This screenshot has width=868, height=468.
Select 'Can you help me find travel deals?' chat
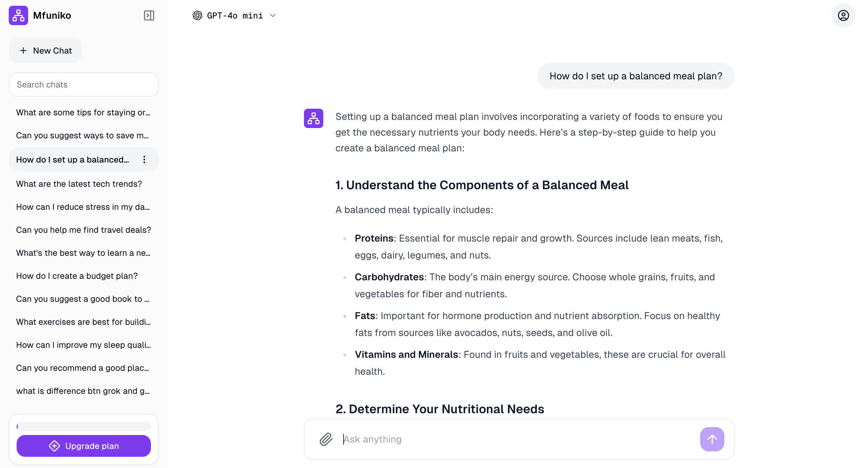83,230
